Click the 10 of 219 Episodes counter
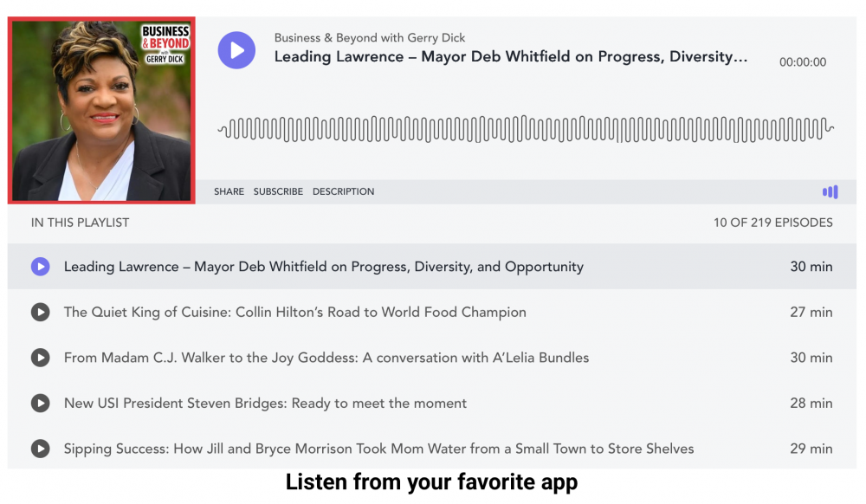This screenshot has width=866, height=504. (x=772, y=223)
